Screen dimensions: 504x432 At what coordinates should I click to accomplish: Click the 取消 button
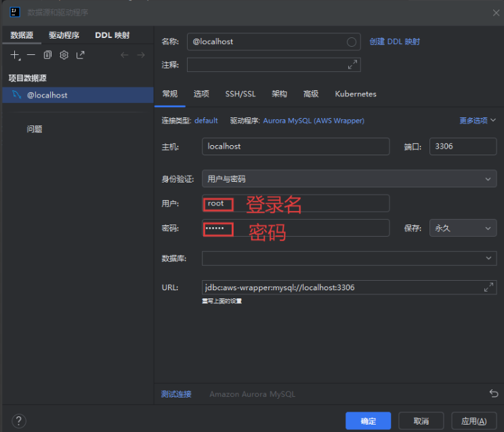coord(421,420)
